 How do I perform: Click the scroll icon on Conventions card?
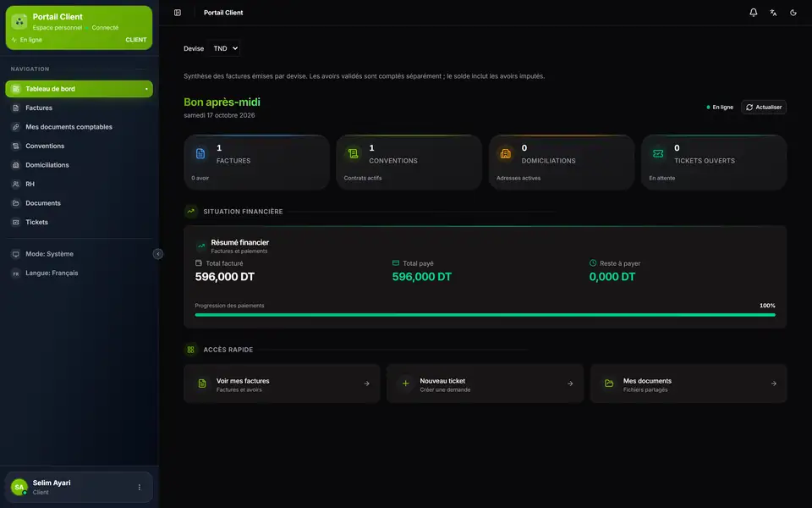pyautogui.click(x=354, y=153)
